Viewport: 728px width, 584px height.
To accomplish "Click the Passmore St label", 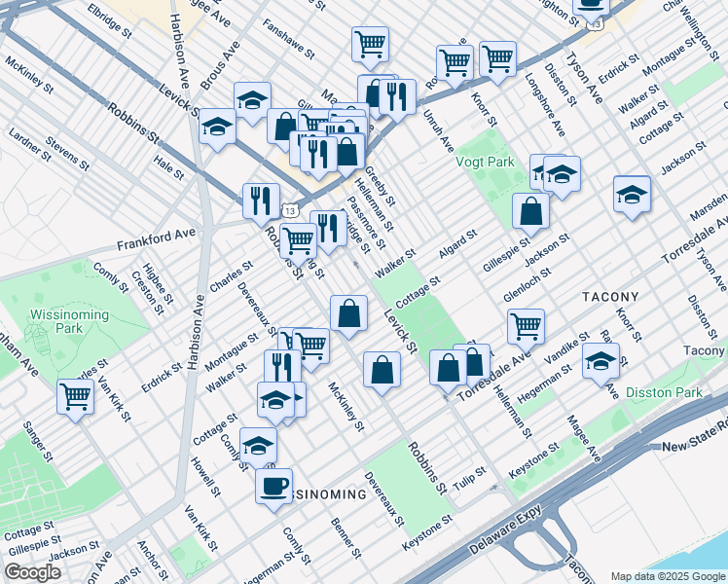I will pos(366,223).
